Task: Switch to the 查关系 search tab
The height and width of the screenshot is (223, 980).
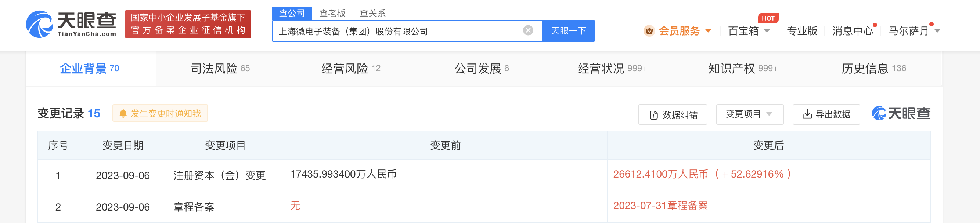Action: [x=372, y=13]
